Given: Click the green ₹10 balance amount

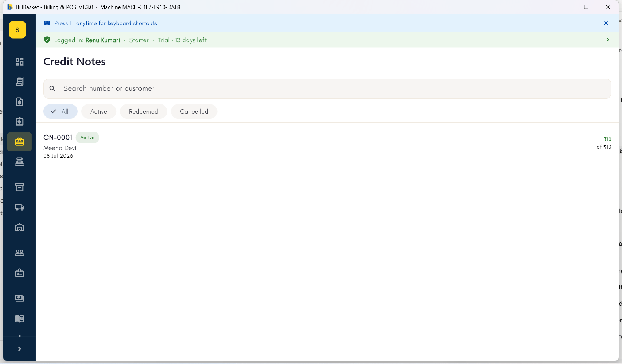Looking at the screenshot, I should [x=607, y=139].
